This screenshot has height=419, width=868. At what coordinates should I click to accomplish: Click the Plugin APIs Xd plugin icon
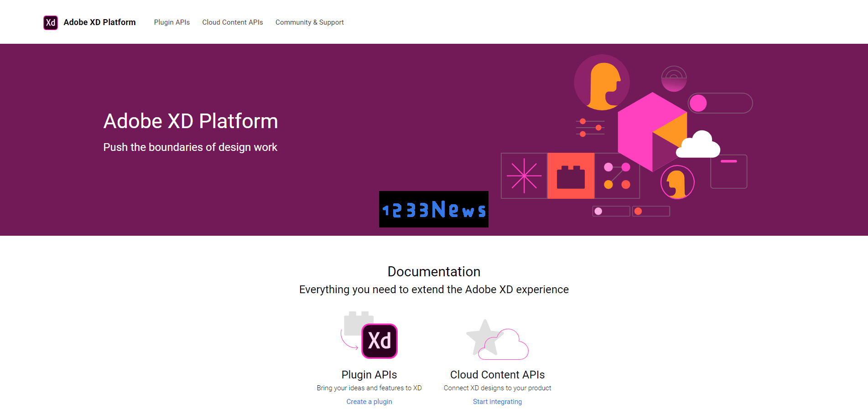point(369,336)
